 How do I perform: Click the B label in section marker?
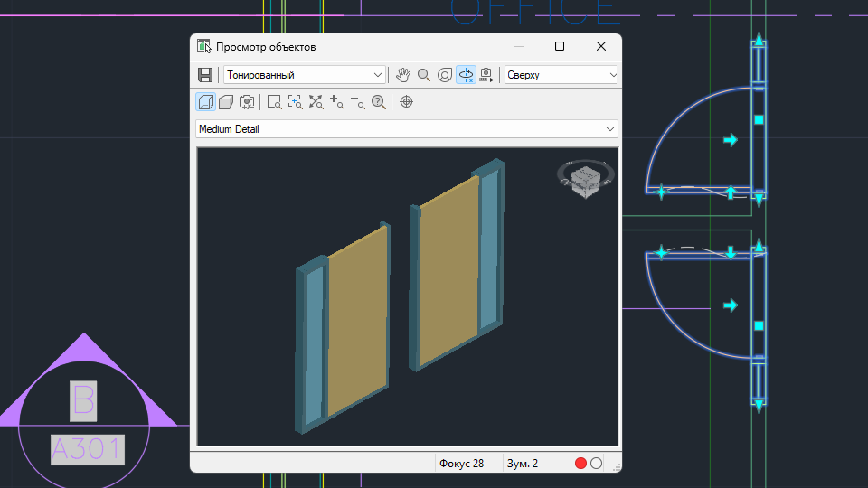pyautogui.click(x=83, y=400)
